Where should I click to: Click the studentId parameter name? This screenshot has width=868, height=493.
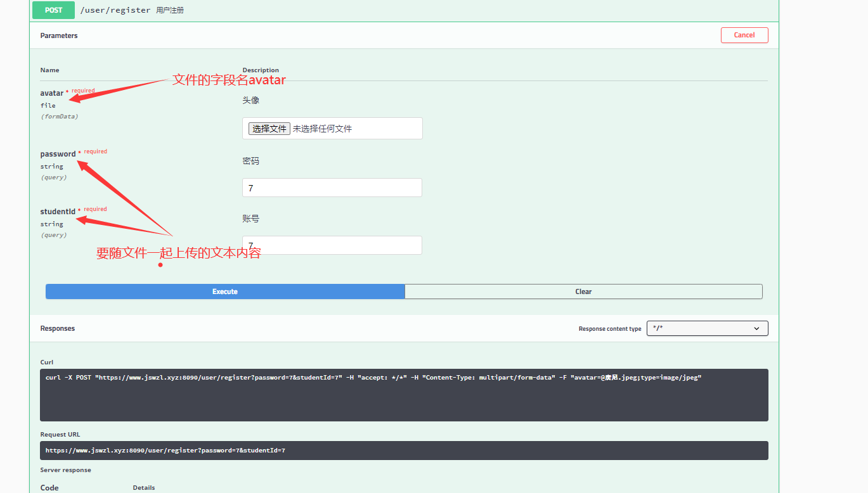[x=58, y=212]
